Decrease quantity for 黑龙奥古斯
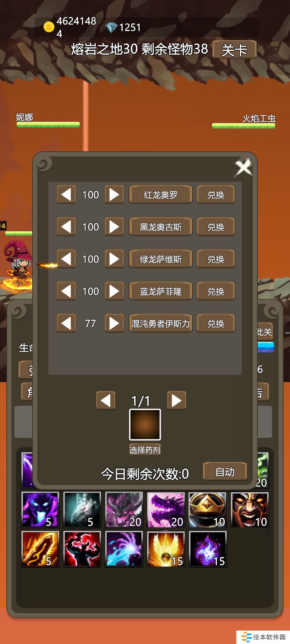290x644 pixels. click(x=66, y=227)
